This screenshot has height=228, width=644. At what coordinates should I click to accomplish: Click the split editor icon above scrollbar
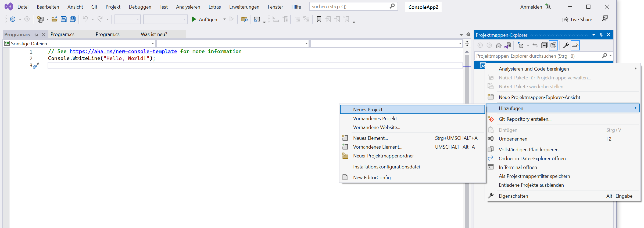pos(467,43)
